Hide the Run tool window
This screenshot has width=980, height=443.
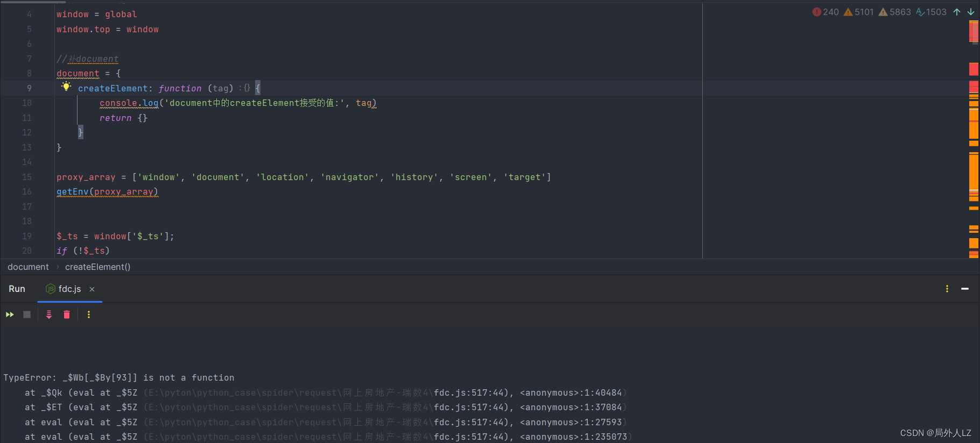[965, 289]
